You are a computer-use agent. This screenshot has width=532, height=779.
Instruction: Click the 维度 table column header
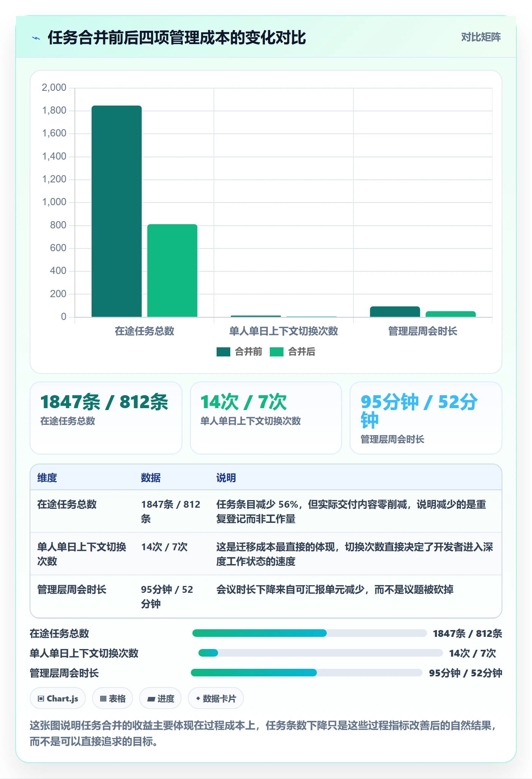pyautogui.click(x=47, y=478)
